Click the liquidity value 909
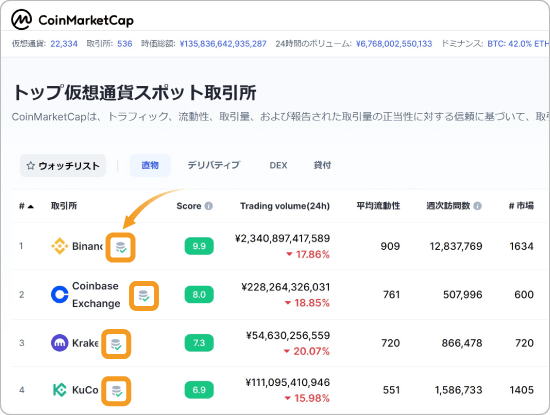This screenshot has width=550, height=415. (390, 246)
